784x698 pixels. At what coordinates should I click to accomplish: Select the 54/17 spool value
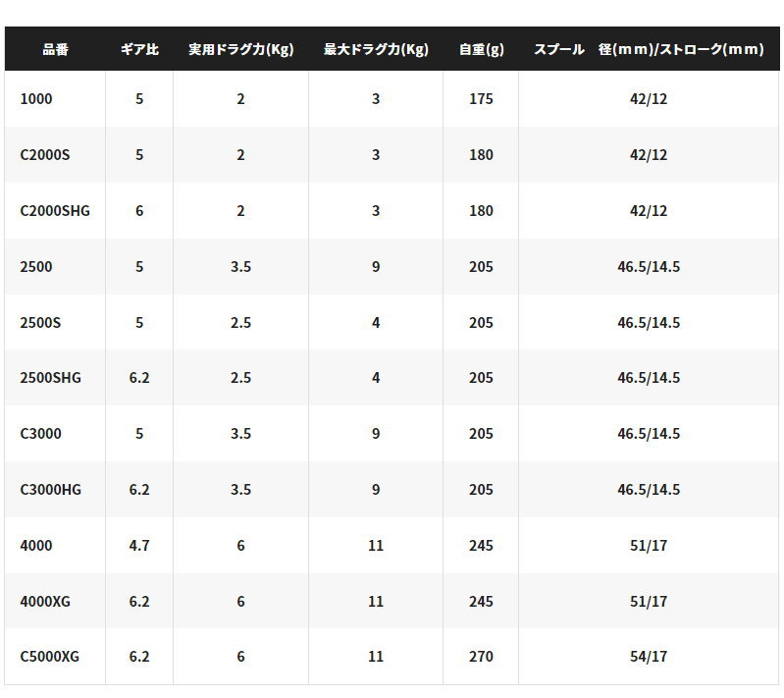click(649, 657)
